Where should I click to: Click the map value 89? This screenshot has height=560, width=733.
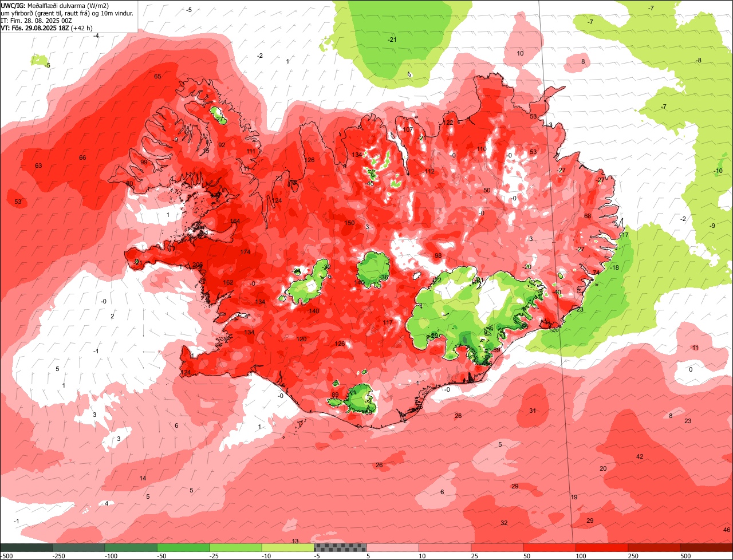335,395
